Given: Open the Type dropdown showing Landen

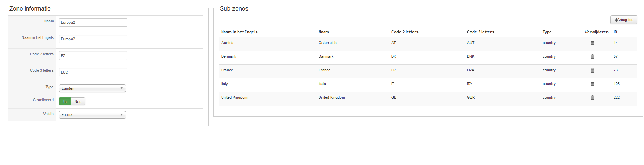Looking at the screenshot, I should click(92, 88).
